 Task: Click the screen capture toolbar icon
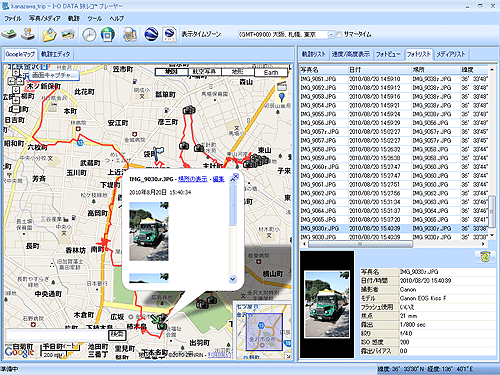130,34
